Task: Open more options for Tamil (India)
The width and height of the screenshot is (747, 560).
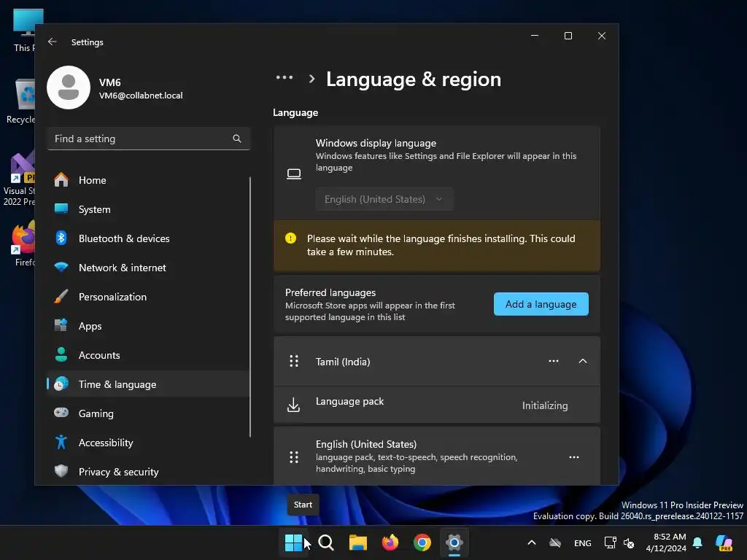Action: click(554, 362)
